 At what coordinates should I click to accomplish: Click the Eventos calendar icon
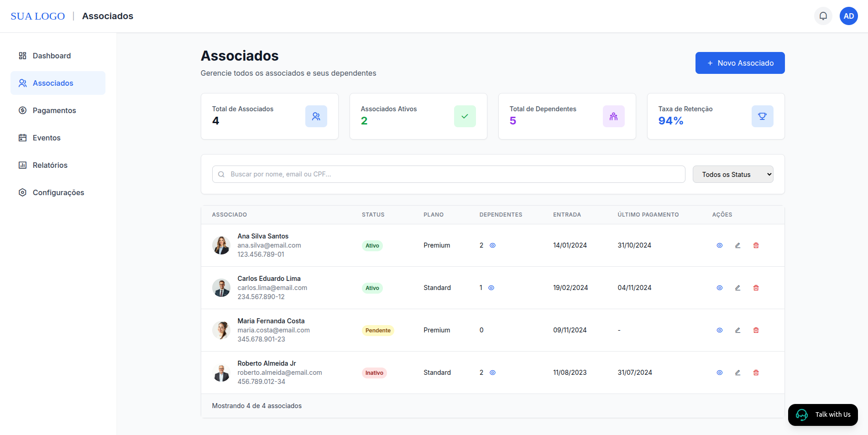(x=22, y=137)
